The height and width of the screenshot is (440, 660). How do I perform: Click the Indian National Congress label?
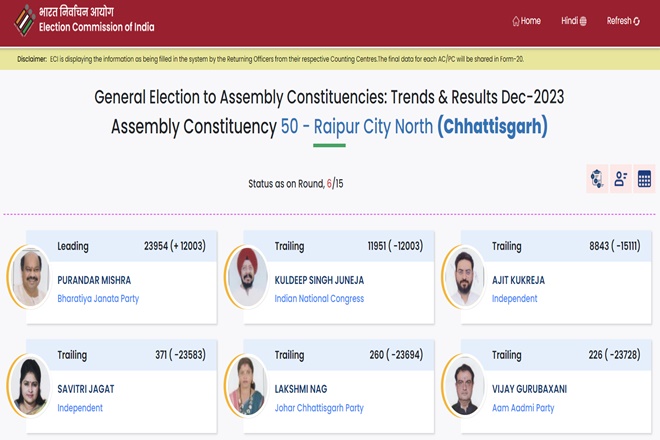pos(319,299)
